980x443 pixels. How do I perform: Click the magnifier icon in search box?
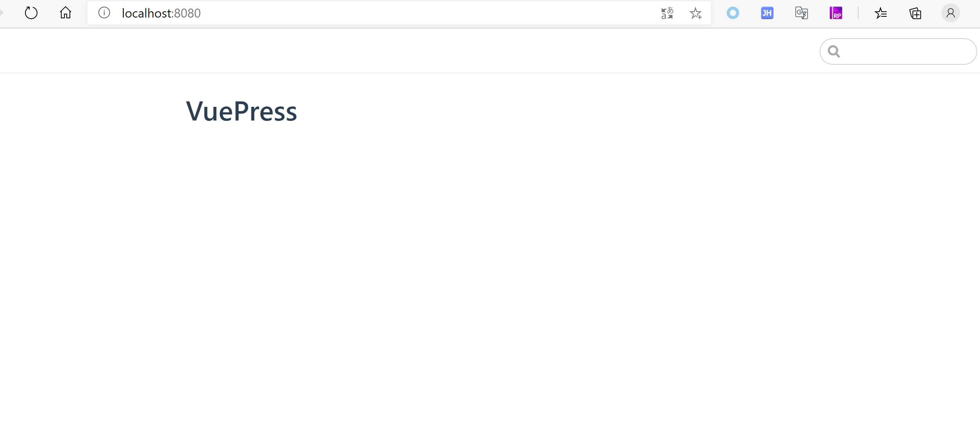click(834, 51)
